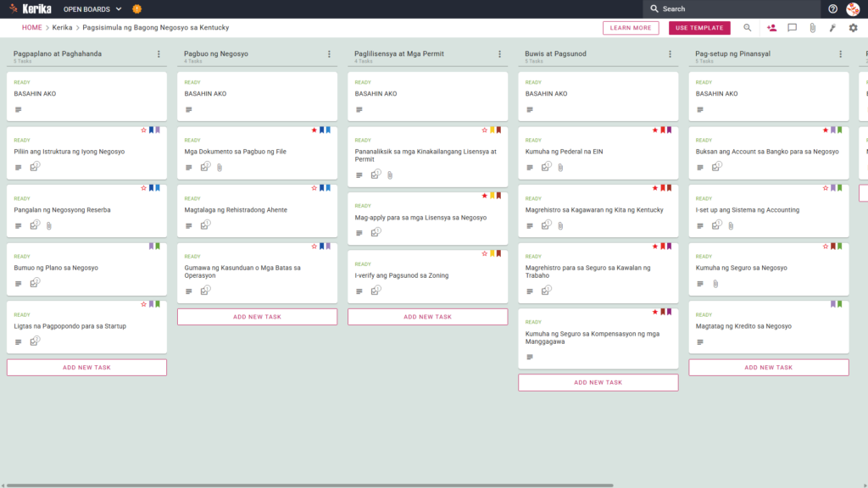This screenshot has height=488, width=868.
Task: Click the Pagsisimula ng Bagong Negosyo sa Kentucky breadcrumb
Action: 156,28
